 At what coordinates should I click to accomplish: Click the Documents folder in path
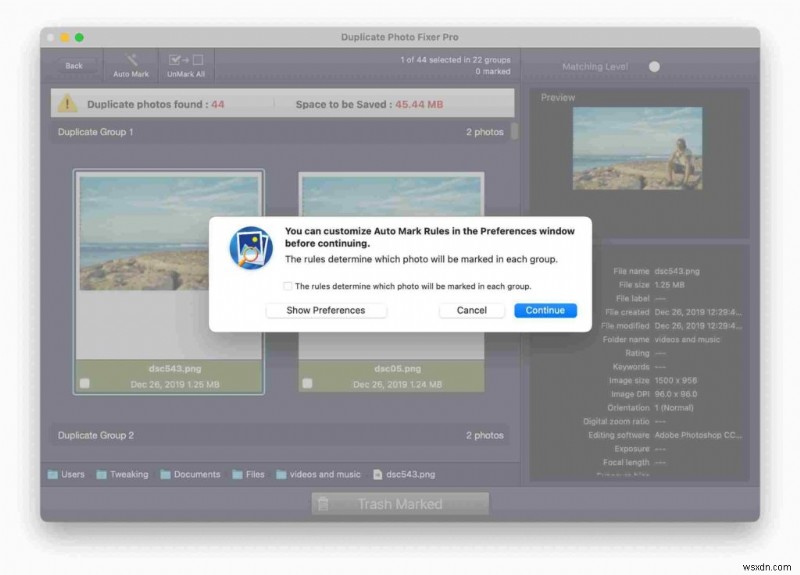(190, 474)
